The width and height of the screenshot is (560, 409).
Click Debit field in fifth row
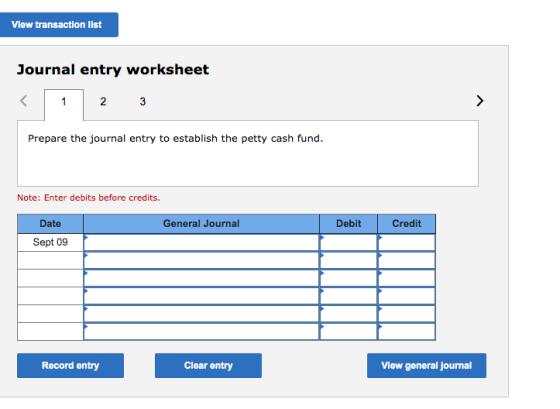coord(349,314)
